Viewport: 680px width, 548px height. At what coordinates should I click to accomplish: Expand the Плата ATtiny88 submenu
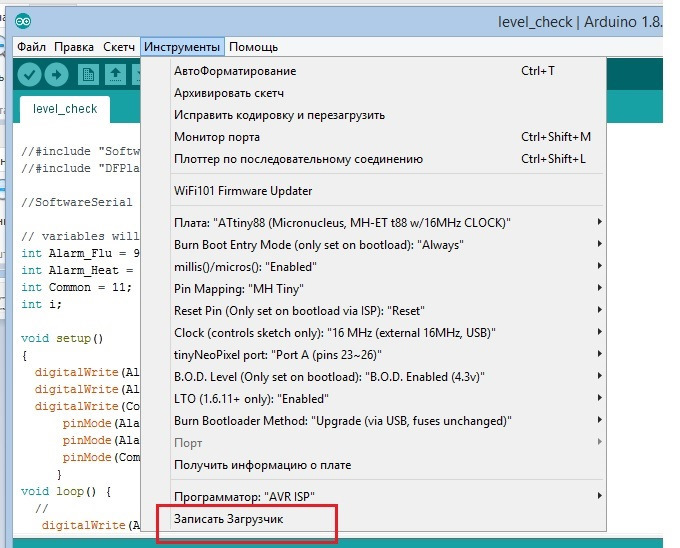click(373, 223)
